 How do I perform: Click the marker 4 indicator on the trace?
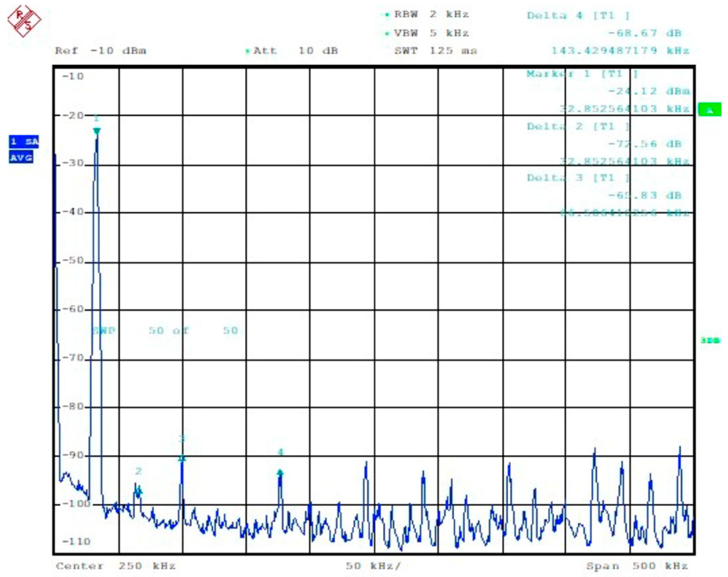pos(280,472)
